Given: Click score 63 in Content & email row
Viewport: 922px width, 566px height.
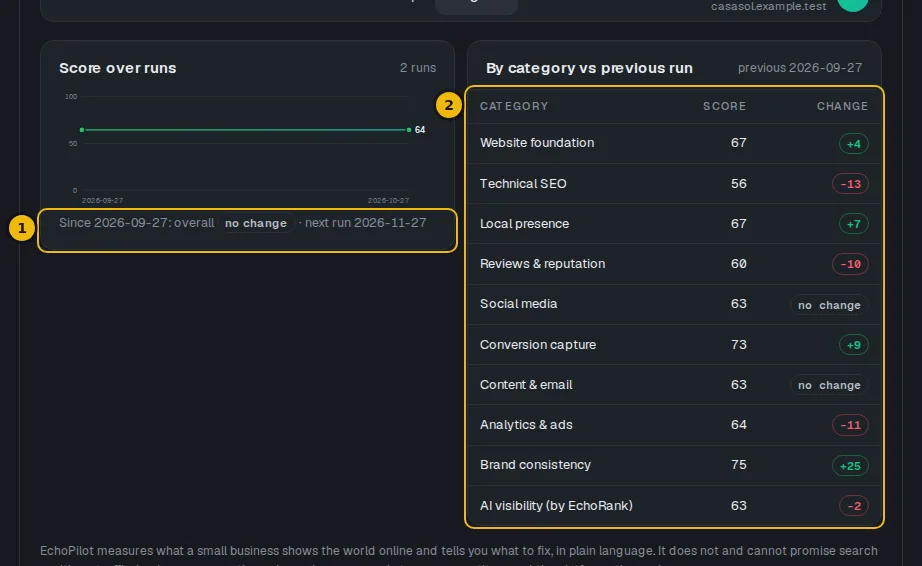Looking at the screenshot, I should pyautogui.click(x=739, y=385).
